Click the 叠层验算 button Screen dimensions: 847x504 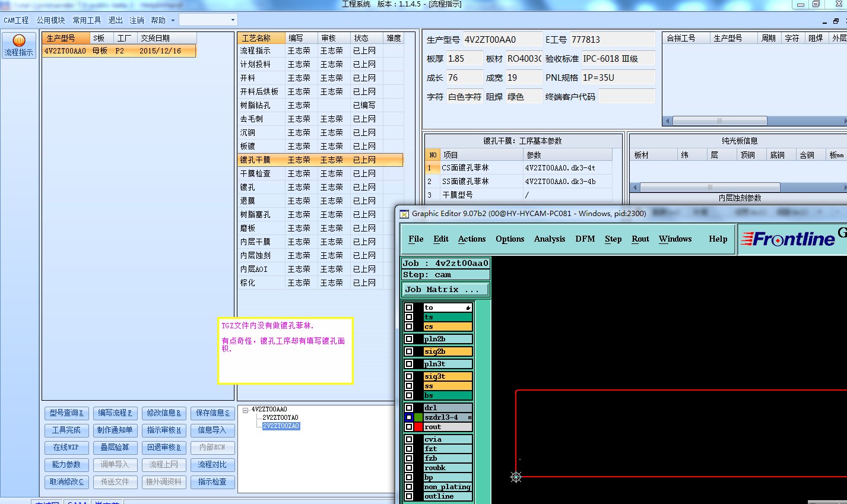pyautogui.click(x=115, y=447)
